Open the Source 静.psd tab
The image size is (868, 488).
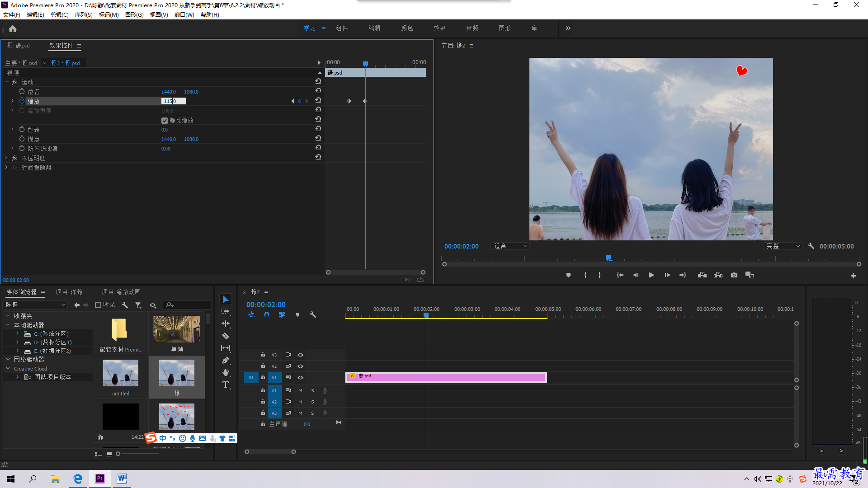point(18,46)
